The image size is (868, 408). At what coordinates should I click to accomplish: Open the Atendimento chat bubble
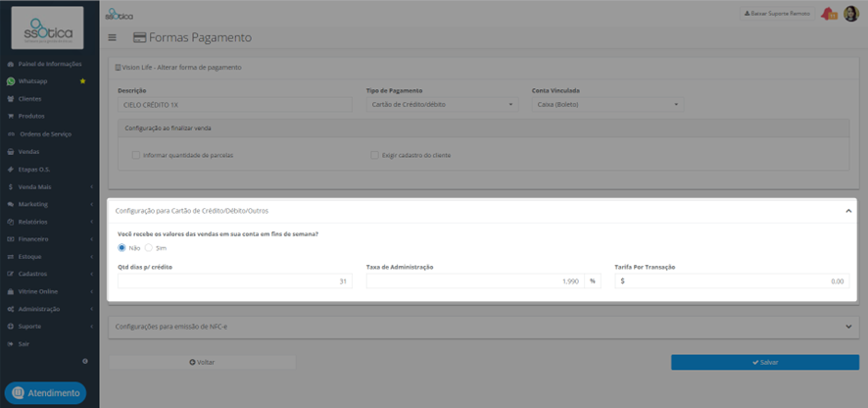(x=45, y=393)
